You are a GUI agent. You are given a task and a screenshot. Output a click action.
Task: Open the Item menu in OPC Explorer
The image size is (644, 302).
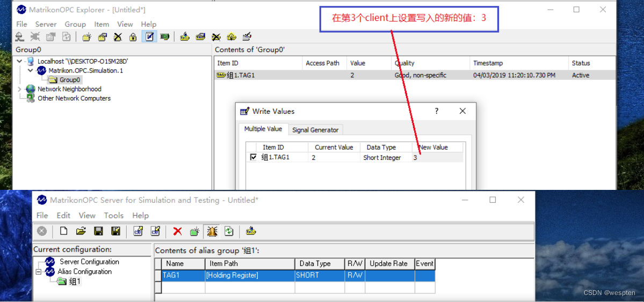102,24
